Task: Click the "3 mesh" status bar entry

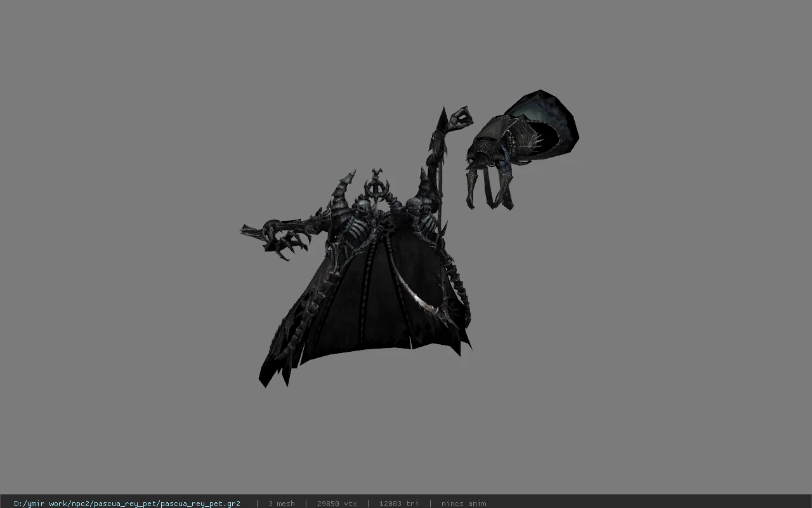Action: [281, 504]
